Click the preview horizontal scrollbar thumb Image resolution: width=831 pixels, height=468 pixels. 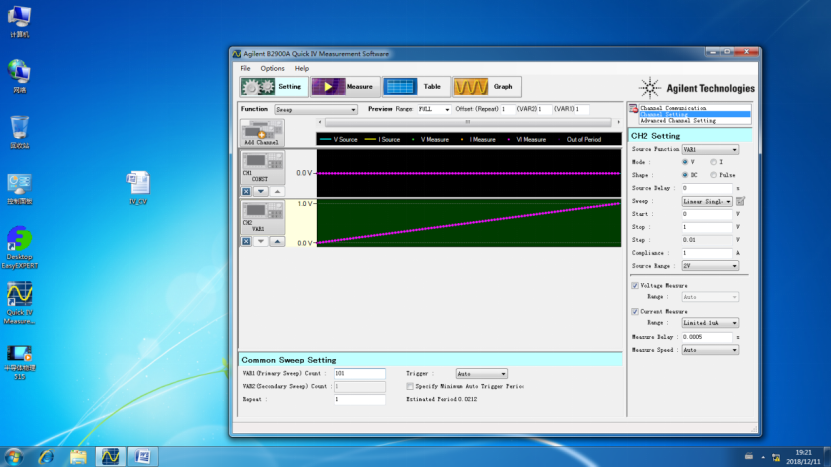tap(468, 122)
